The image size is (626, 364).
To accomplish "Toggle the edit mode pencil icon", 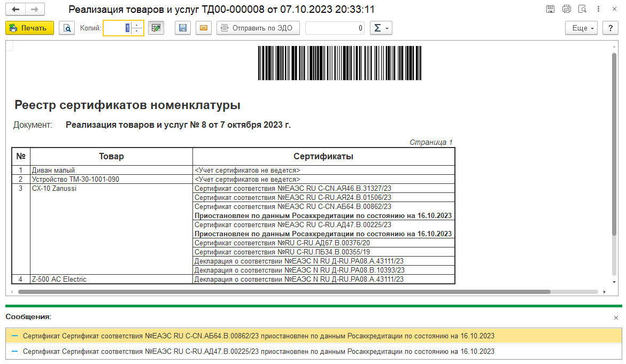I will tap(156, 28).
